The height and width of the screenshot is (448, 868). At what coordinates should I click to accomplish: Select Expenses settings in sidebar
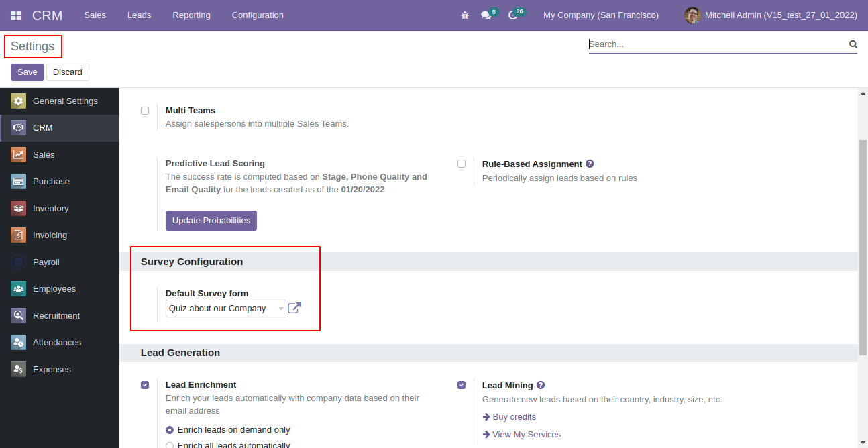coord(60,370)
